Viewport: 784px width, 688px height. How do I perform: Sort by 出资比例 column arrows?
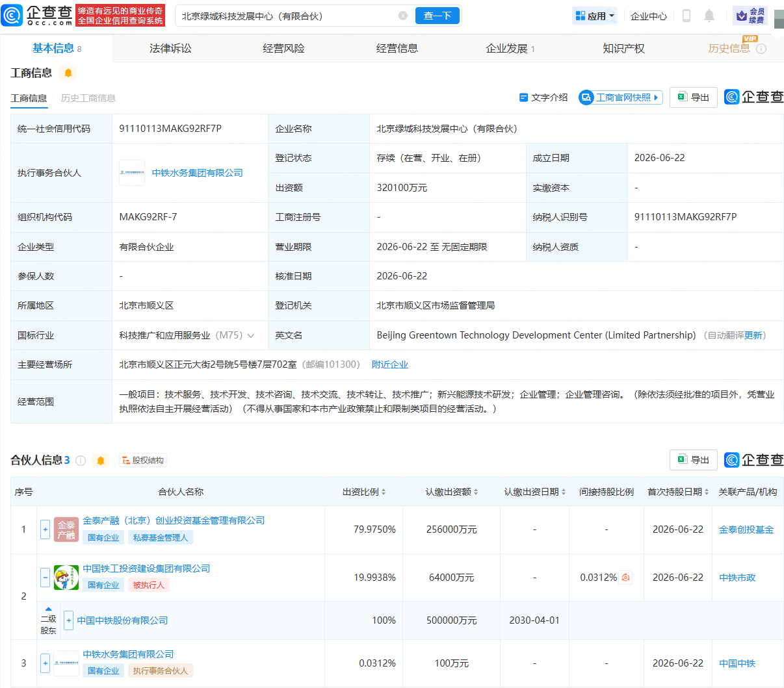point(384,492)
